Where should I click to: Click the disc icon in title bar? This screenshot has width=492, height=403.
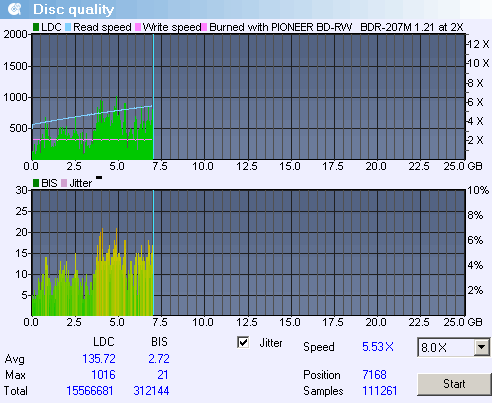[x=14, y=9]
